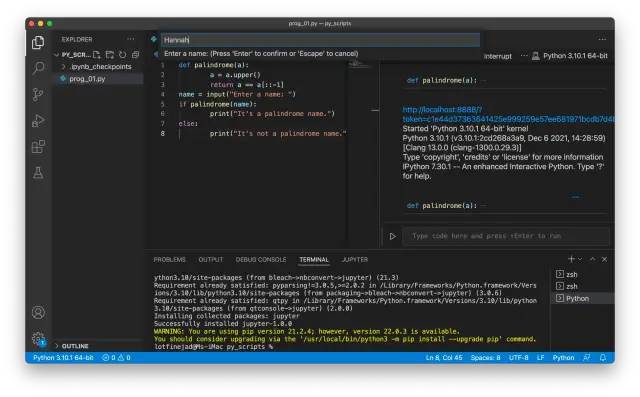The width and height of the screenshot is (640, 397).
Task: Click the EXPLORER header title
Action: pos(77,39)
